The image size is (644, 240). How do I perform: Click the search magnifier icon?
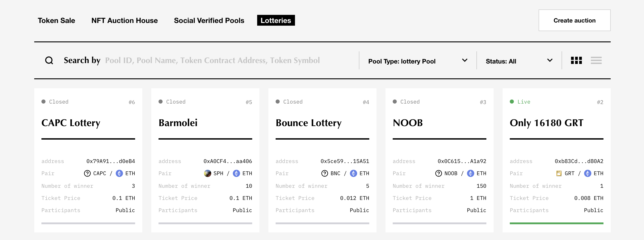pyautogui.click(x=49, y=61)
